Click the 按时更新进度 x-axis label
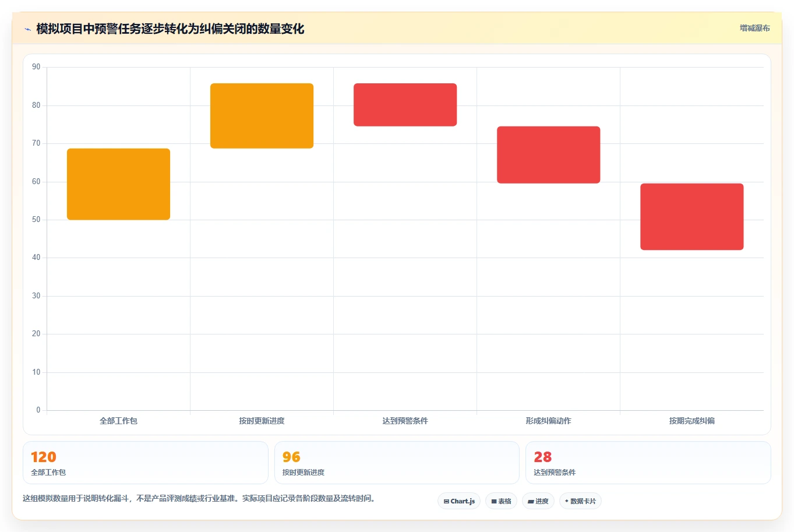The height and width of the screenshot is (532, 794). pyautogui.click(x=262, y=421)
